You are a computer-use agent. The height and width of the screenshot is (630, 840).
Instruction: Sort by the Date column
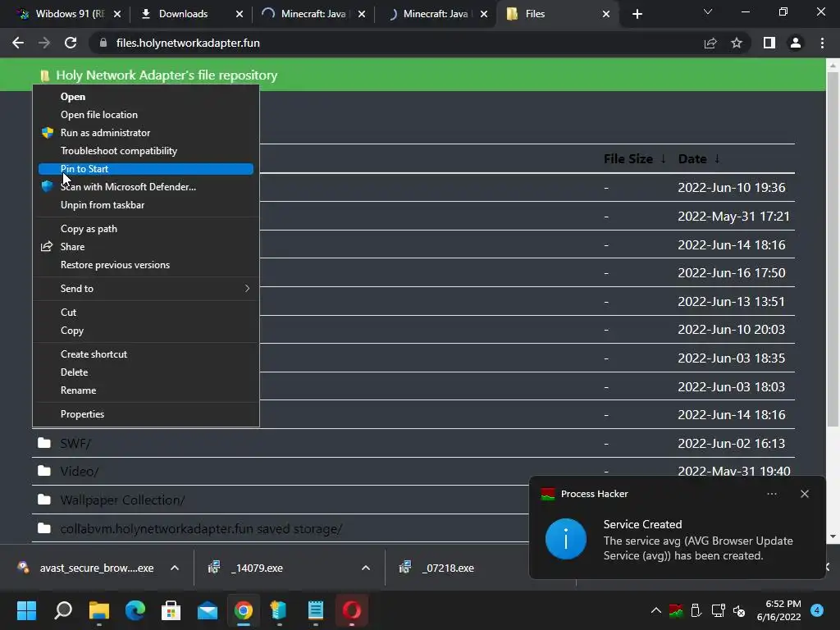tap(699, 159)
